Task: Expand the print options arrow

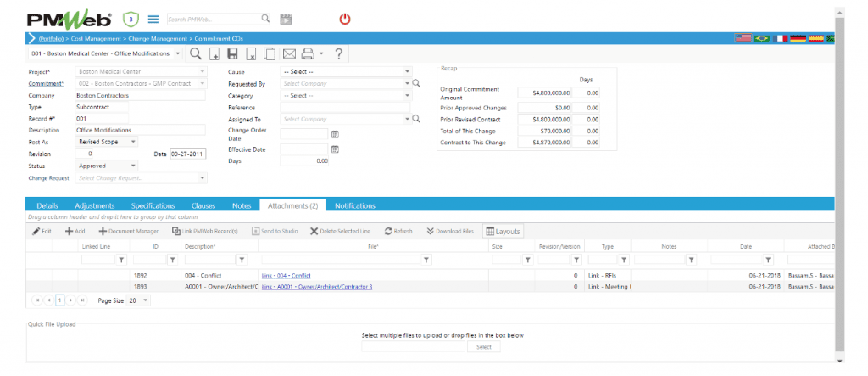Action: click(321, 53)
